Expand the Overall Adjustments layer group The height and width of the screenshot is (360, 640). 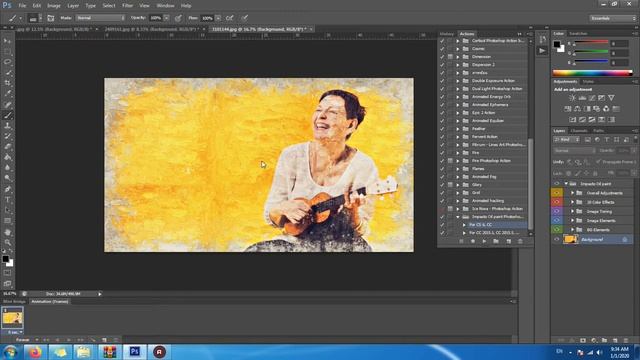click(572, 193)
